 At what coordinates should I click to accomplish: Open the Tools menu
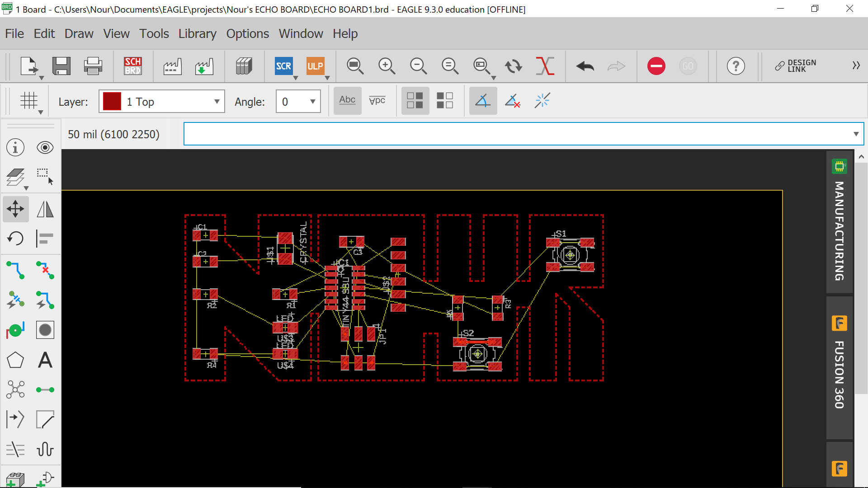tap(154, 33)
